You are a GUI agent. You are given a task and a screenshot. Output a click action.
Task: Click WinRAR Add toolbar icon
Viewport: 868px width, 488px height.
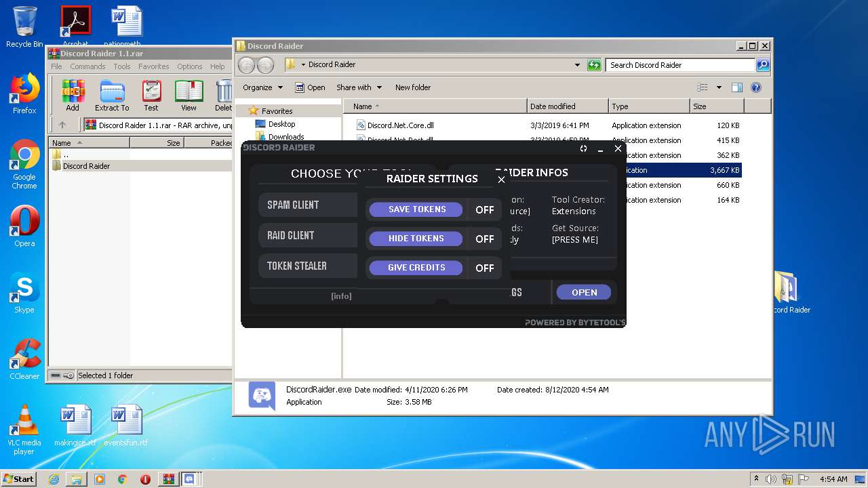73,96
